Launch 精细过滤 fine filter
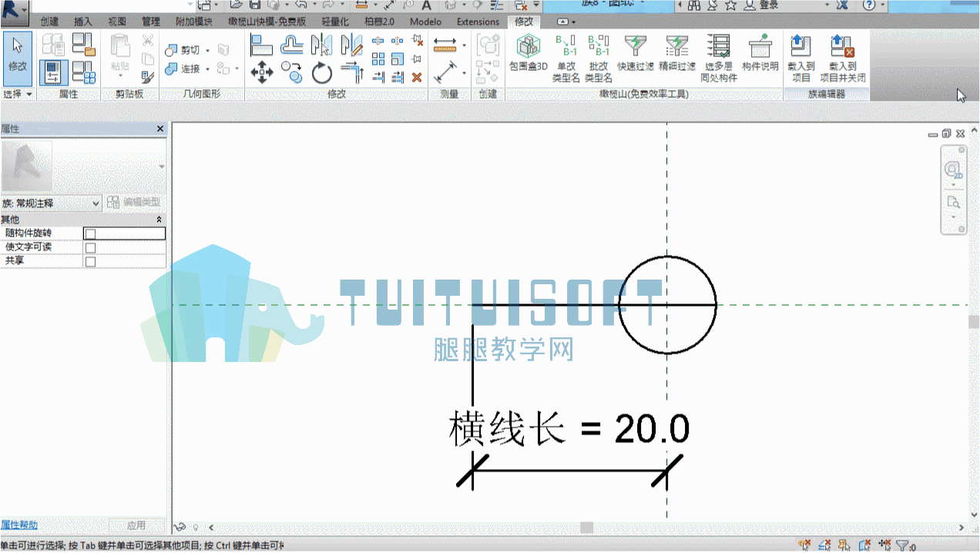 tap(677, 54)
